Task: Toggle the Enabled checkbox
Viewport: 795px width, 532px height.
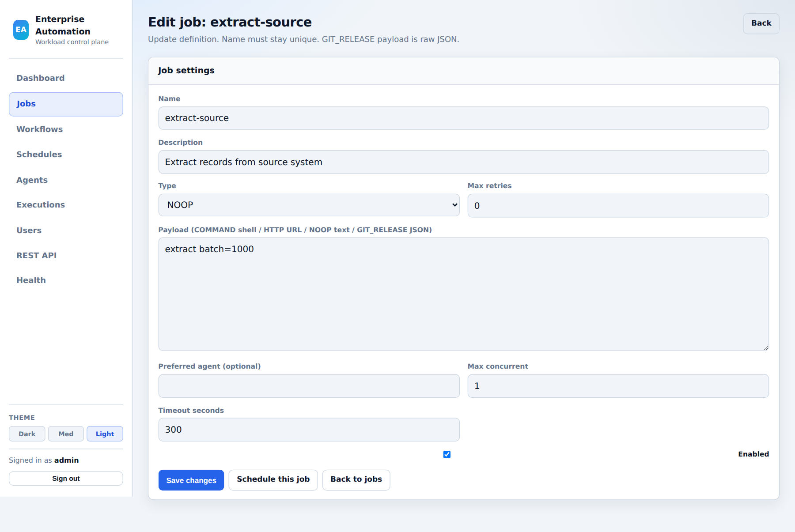Action: click(447, 455)
